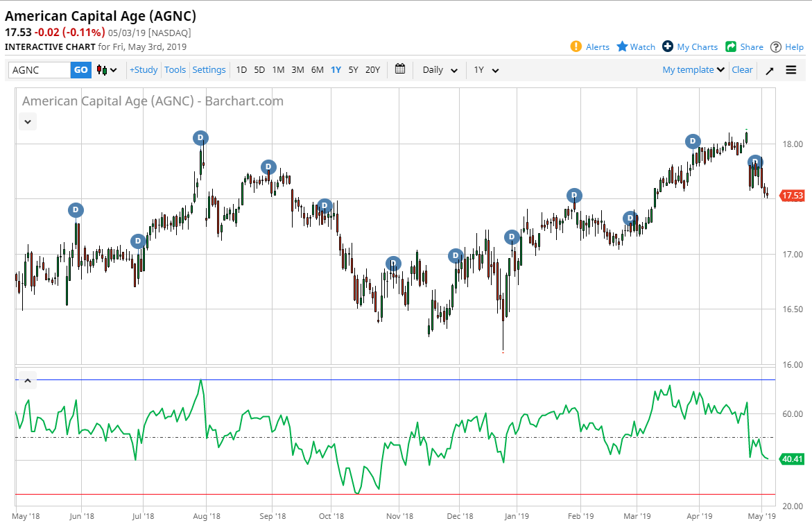
Task: Open the Tools link
Action: (x=175, y=69)
